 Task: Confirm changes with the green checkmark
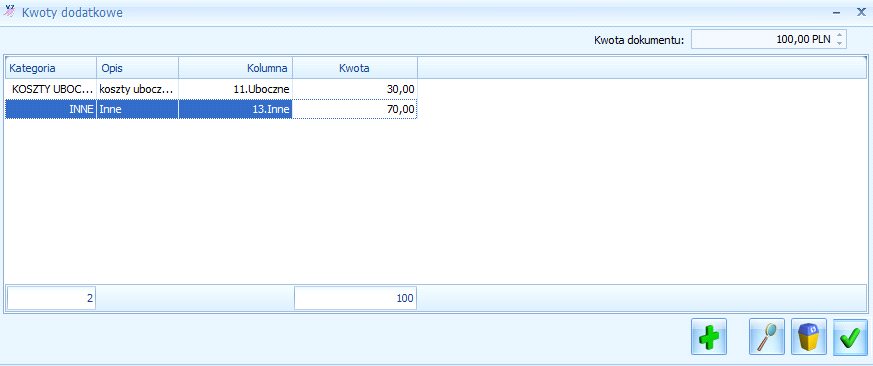click(850, 337)
